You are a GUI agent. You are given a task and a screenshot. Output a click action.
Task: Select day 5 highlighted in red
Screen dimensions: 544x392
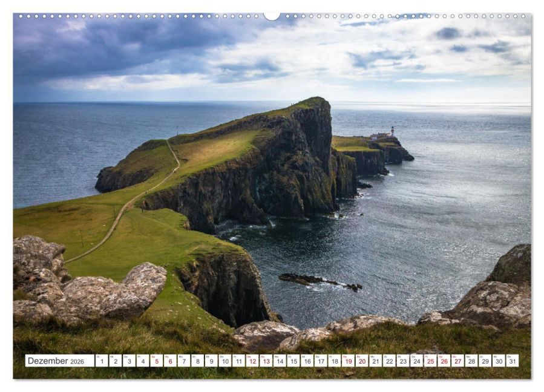pos(157,361)
